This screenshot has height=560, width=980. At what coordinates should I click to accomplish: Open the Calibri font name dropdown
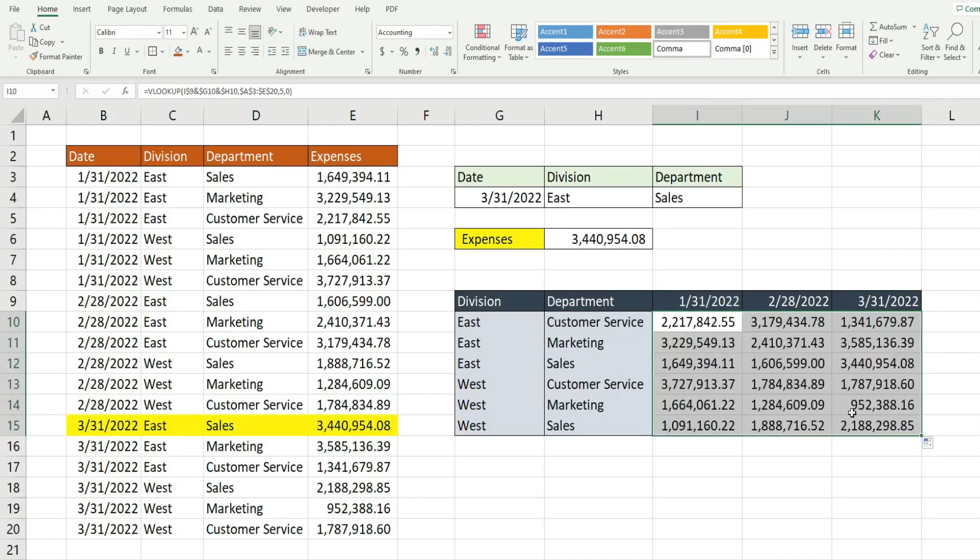[159, 32]
